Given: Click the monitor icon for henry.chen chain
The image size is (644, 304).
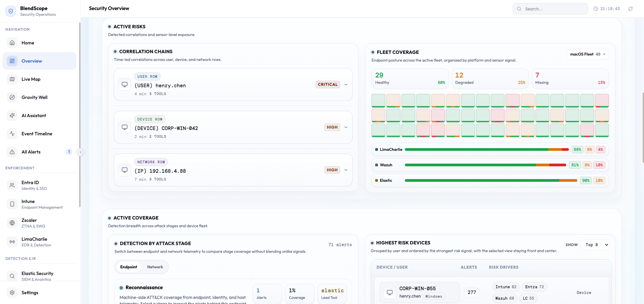Looking at the screenshot, I should tap(125, 85).
